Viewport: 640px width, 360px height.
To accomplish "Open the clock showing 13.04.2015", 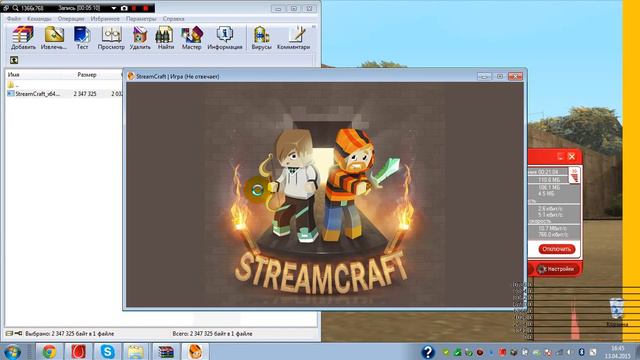I will click(x=617, y=352).
